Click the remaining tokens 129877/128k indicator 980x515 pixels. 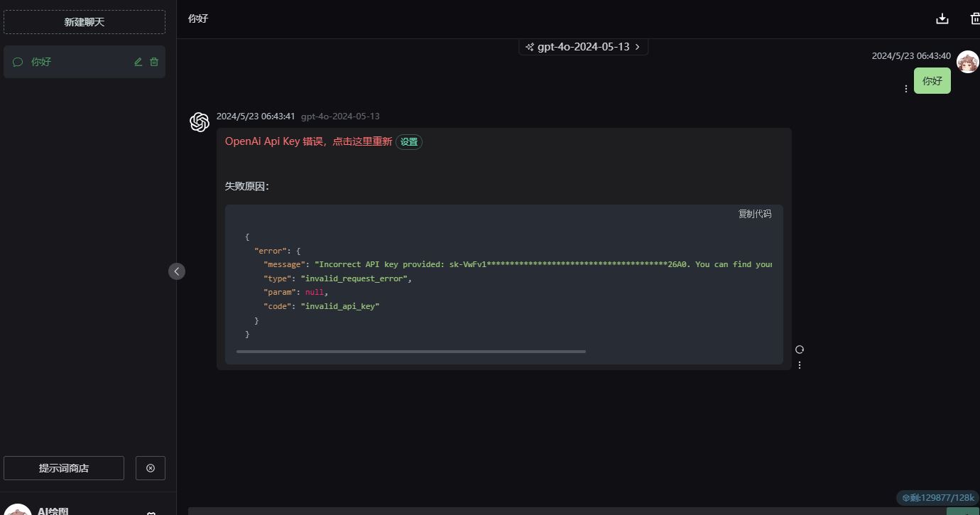point(937,498)
